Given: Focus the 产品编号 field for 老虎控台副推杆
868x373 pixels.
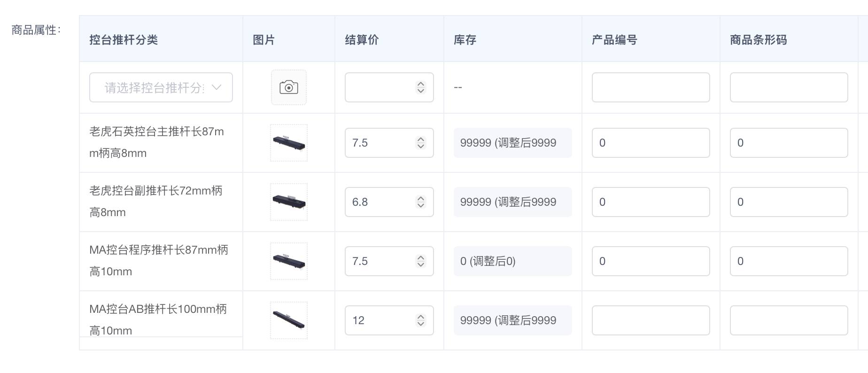Looking at the screenshot, I should pyautogui.click(x=651, y=202).
